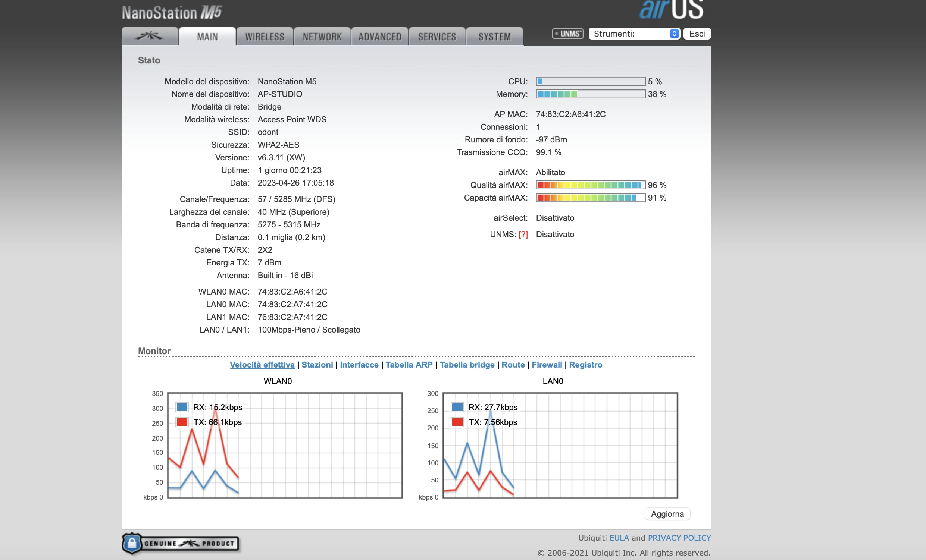This screenshot has height=560, width=926.
Task: Select firmware version v6.3.11 (XW)
Action: click(281, 157)
